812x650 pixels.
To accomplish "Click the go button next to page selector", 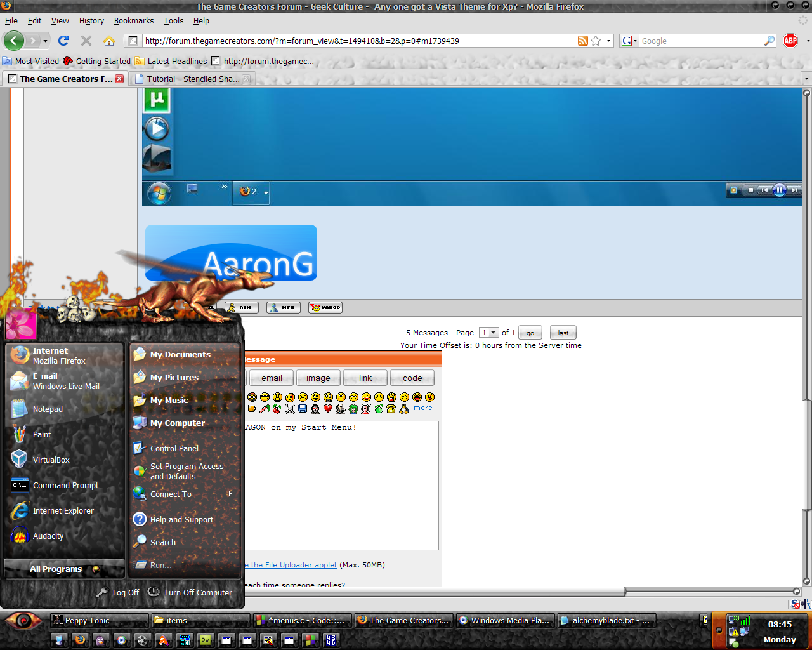I will [530, 333].
